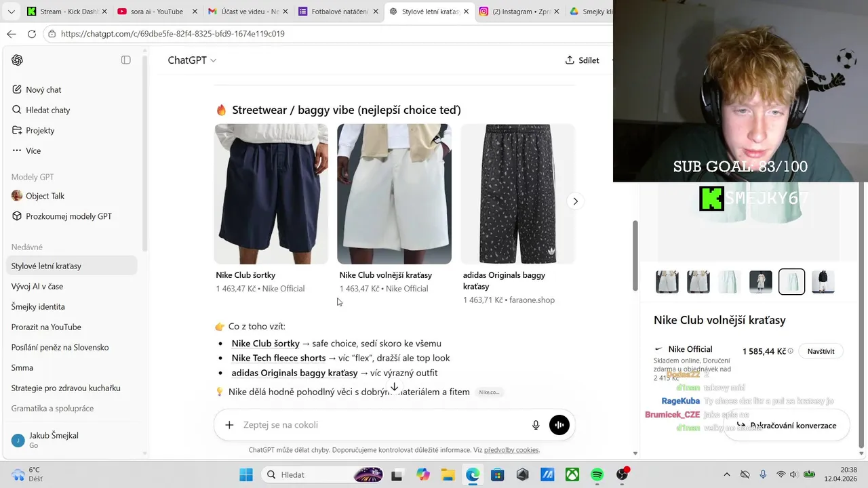Viewport: 868px width, 488px height.
Task: Follow Nike Tech fleece shorts bullet link
Action: pyautogui.click(x=279, y=358)
